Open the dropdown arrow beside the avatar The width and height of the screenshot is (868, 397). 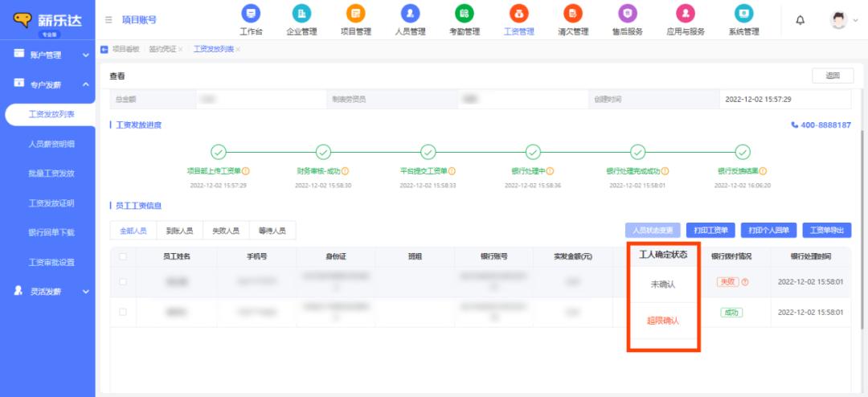(x=856, y=20)
